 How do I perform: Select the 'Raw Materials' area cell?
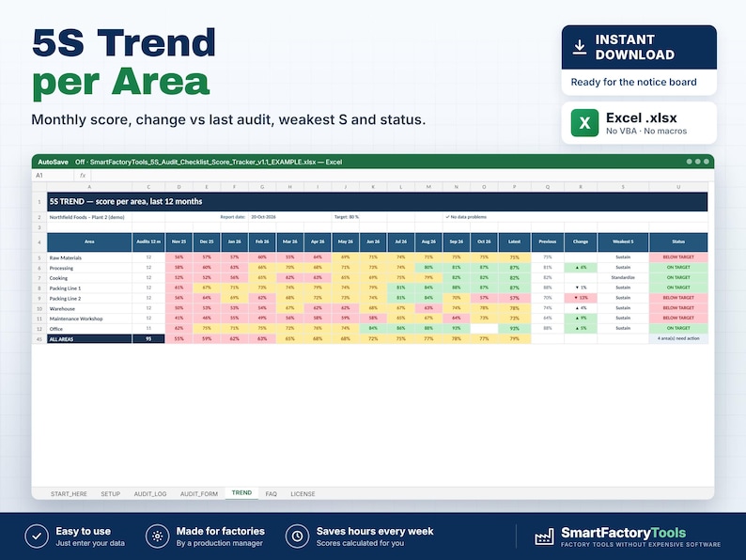point(89,257)
